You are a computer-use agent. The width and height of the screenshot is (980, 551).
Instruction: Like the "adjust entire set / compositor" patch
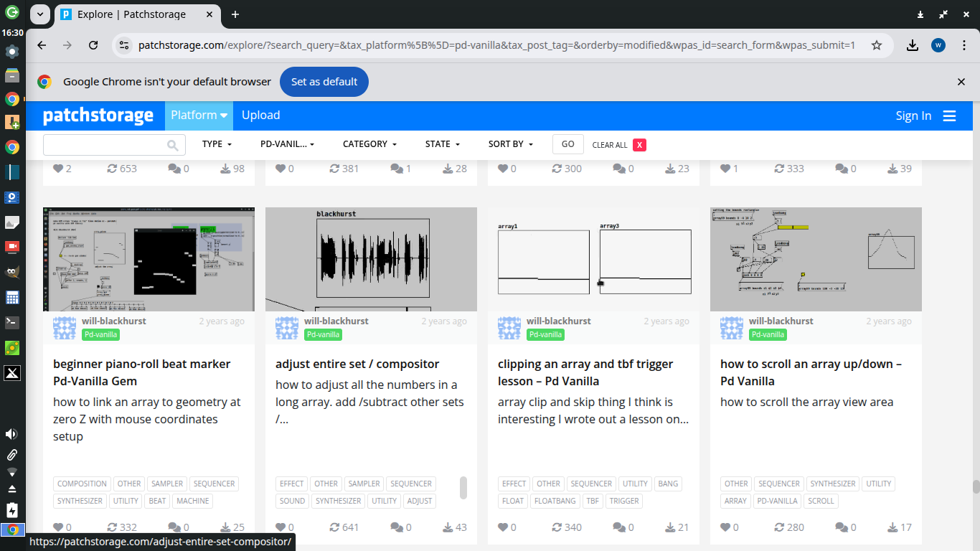pyautogui.click(x=280, y=527)
